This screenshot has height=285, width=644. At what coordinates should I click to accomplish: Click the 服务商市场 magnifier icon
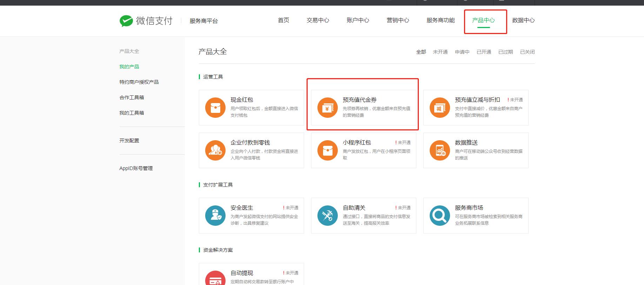point(440,216)
